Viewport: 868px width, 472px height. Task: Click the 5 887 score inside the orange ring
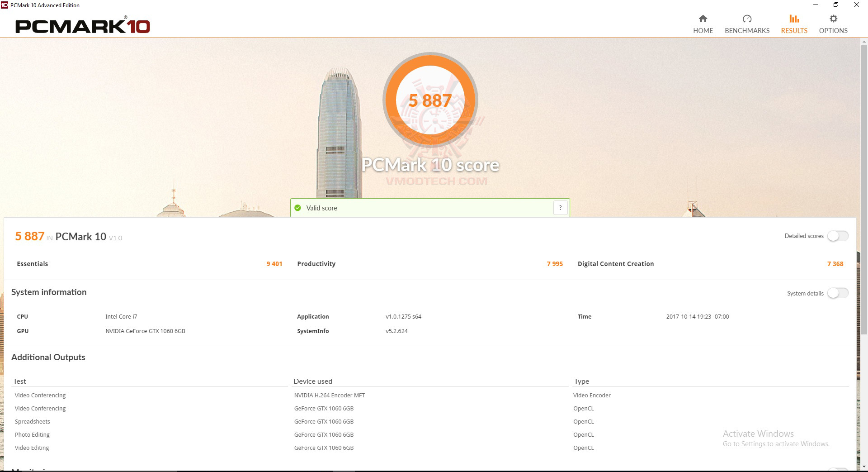pyautogui.click(x=430, y=100)
